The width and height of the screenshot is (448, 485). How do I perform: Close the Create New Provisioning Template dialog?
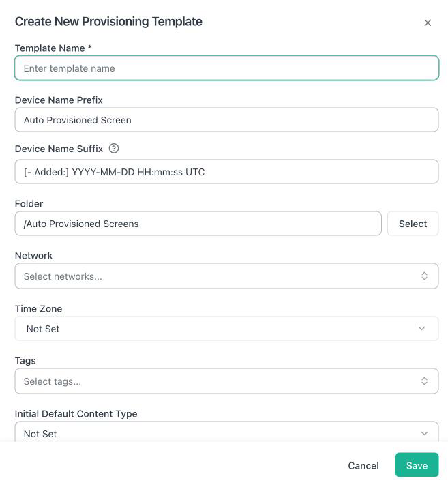click(428, 23)
